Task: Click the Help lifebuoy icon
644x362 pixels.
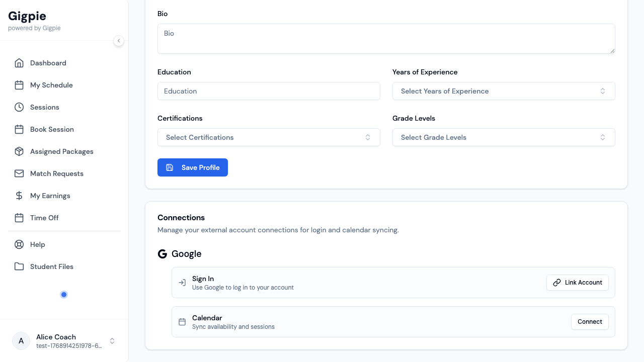Action: [19, 244]
